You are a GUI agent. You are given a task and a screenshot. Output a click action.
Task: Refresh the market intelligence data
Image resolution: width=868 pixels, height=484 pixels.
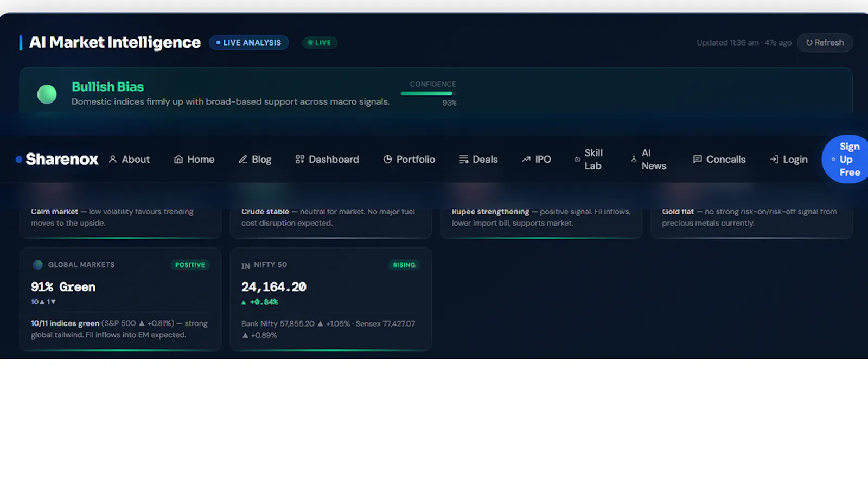click(825, 42)
